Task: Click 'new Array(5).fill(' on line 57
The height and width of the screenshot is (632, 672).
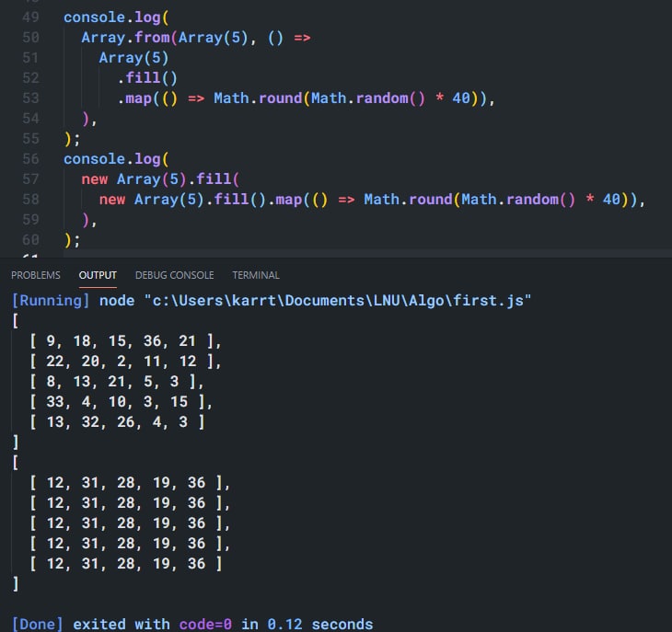Action: tap(160, 179)
